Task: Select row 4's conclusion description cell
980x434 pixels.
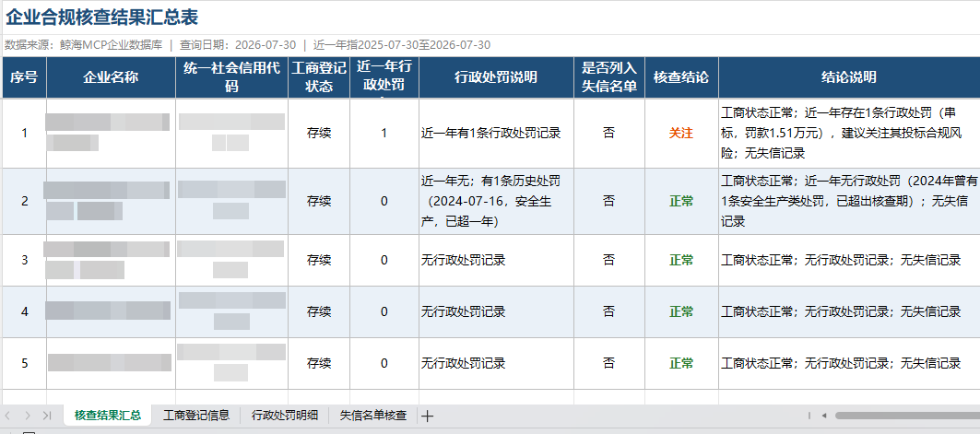Action: [x=849, y=311]
